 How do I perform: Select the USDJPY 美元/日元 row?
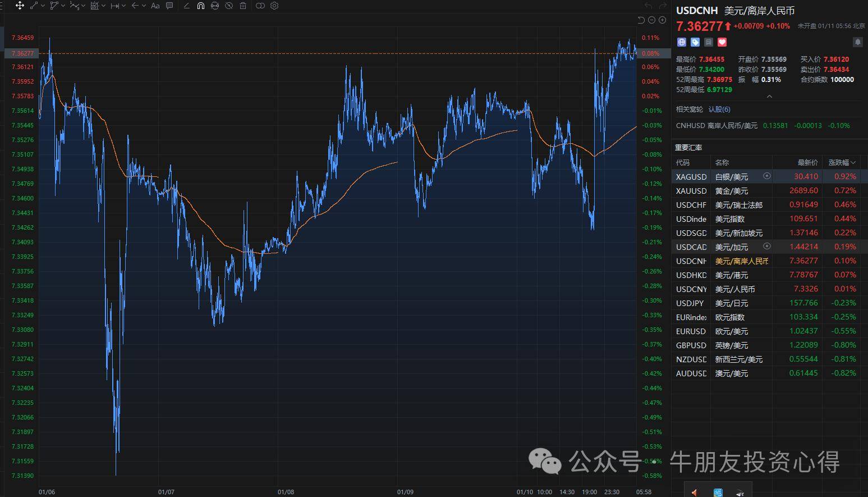pos(769,303)
